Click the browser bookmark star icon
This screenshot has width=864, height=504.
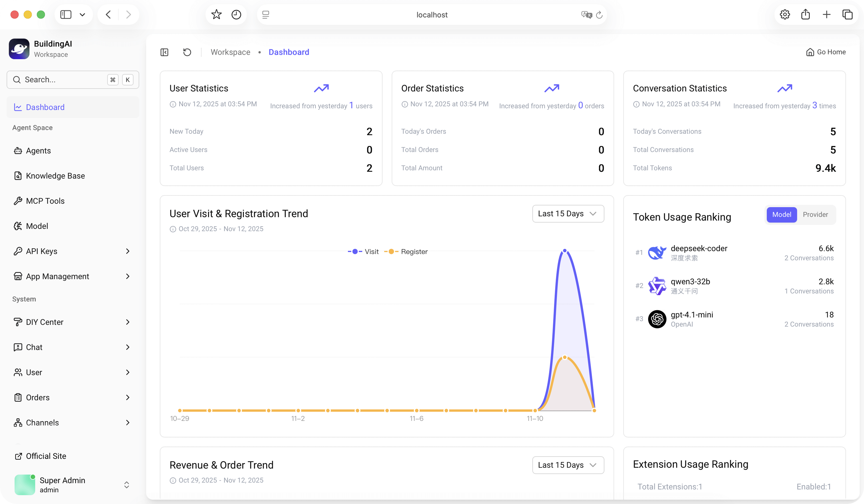[216, 15]
